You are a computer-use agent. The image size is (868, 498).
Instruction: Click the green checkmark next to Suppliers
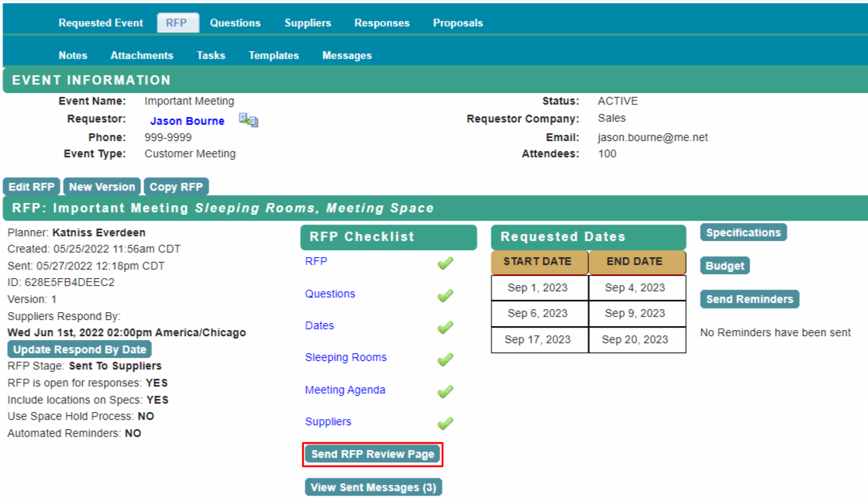click(x=445, y=424)
